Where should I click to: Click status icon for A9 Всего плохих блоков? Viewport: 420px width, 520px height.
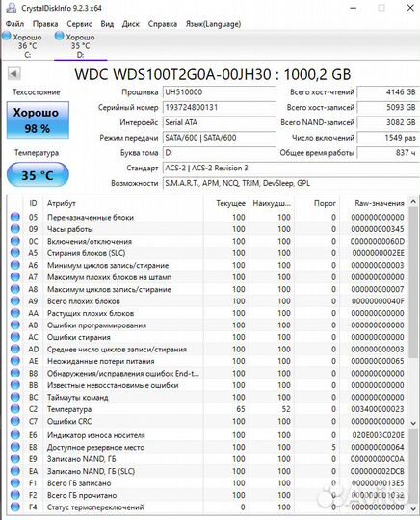point(14,301)
